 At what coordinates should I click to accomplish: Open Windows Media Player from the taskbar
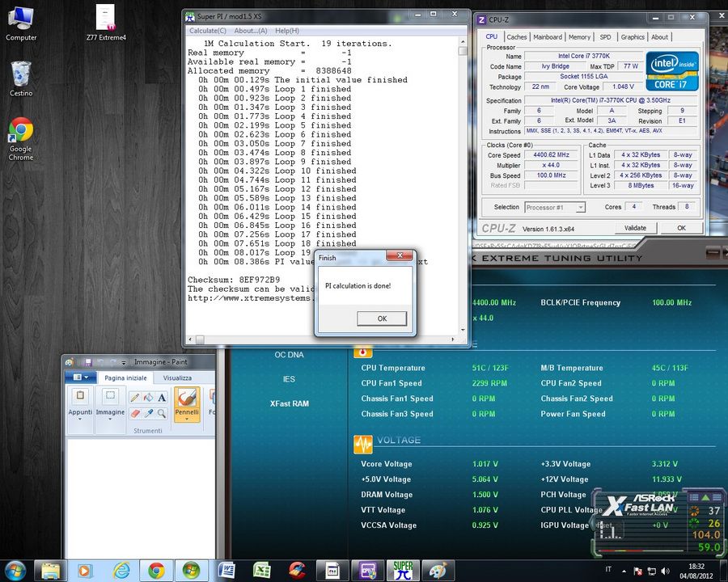click(84, 571)
